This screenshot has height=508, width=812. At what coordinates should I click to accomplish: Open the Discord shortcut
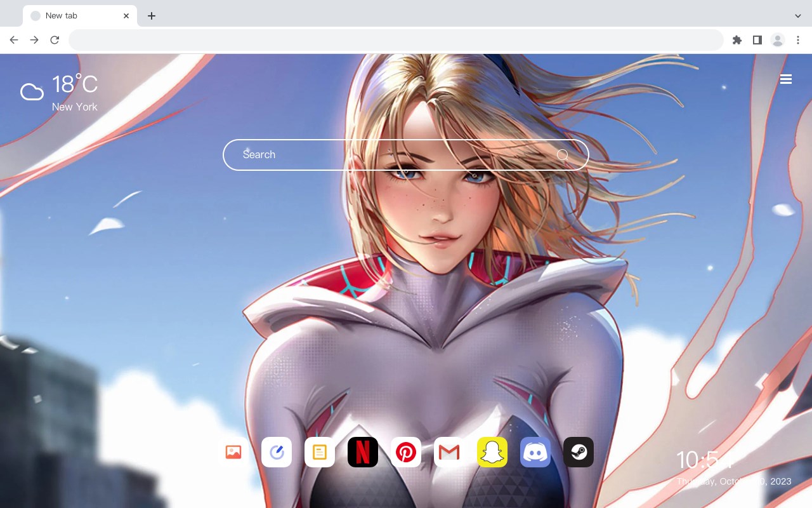coord(535,452)
